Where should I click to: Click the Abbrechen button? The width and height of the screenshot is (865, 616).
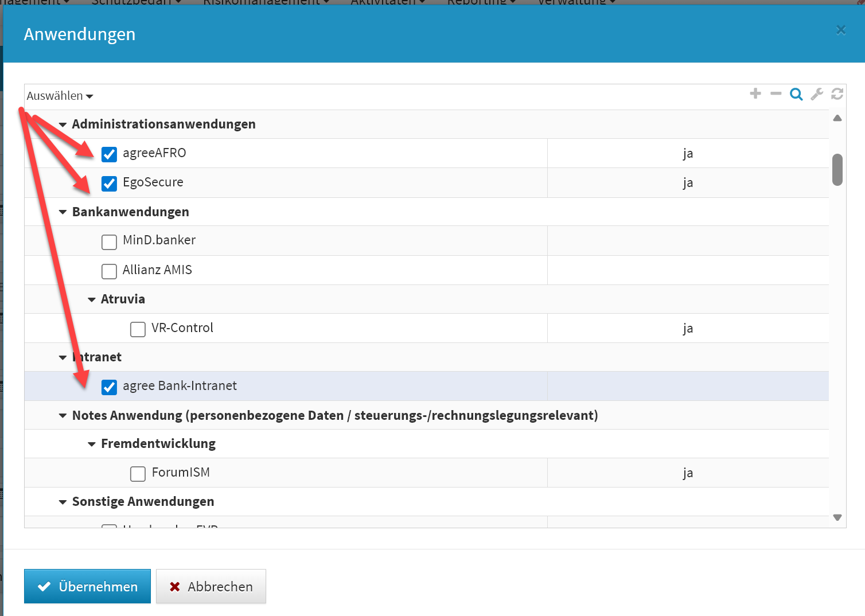(x=211, y=586)
